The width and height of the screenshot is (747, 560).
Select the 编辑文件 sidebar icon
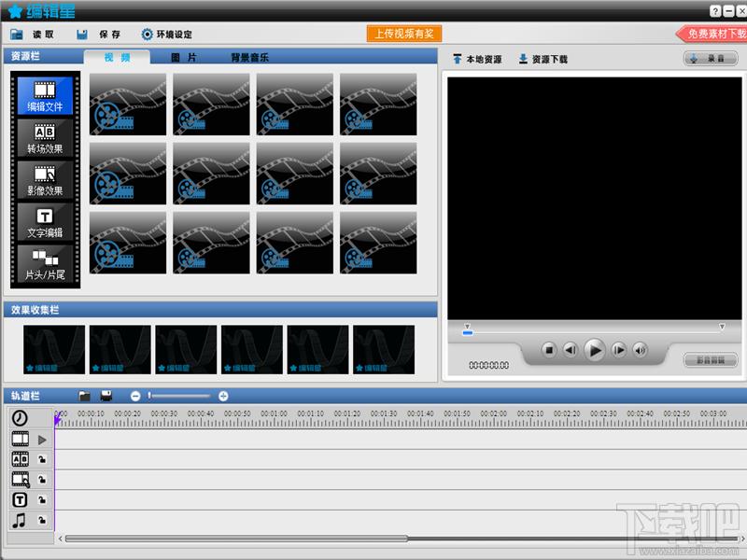pos(45,96)
